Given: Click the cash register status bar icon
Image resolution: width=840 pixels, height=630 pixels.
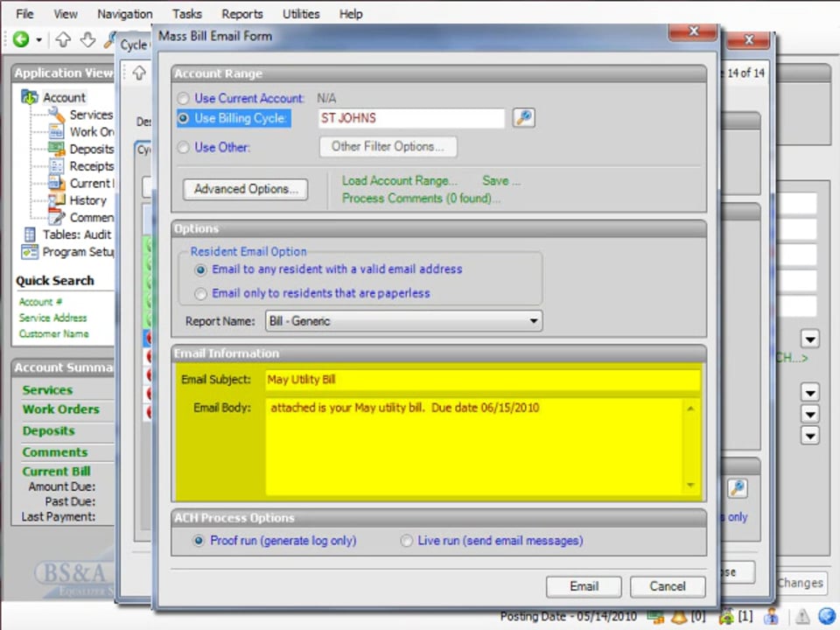Looking at the screenshot, I should click(x=655, y=617).
